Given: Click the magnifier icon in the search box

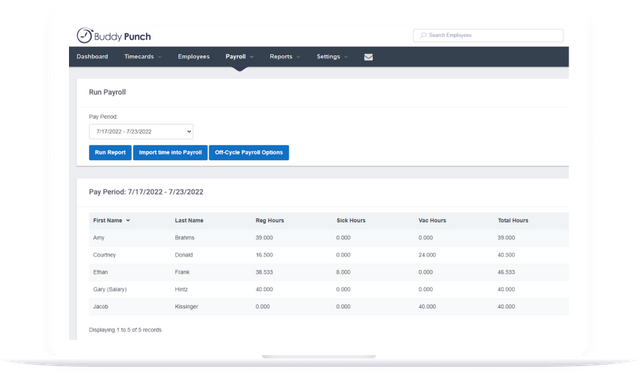Looking at the screenshot, I should point(423,36).
